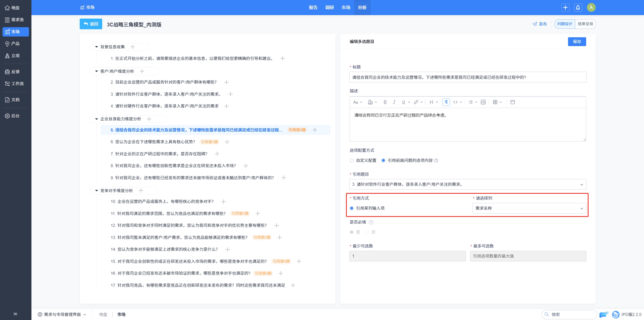644x320 pixels.
Task: Collapse the 竞争对手维度分析 section
Action: (x=96, y=191)
